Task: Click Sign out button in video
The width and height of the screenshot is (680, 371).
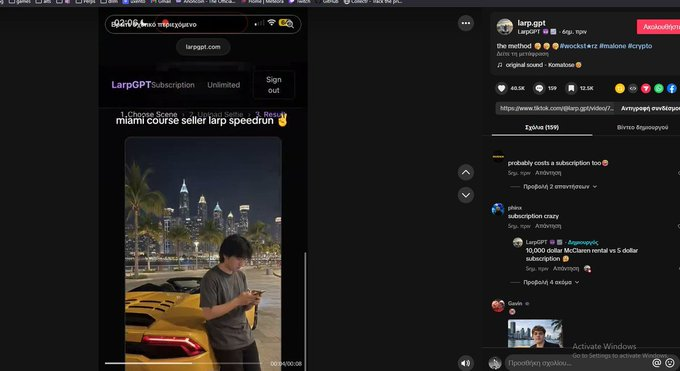Action: pos(274,85)
